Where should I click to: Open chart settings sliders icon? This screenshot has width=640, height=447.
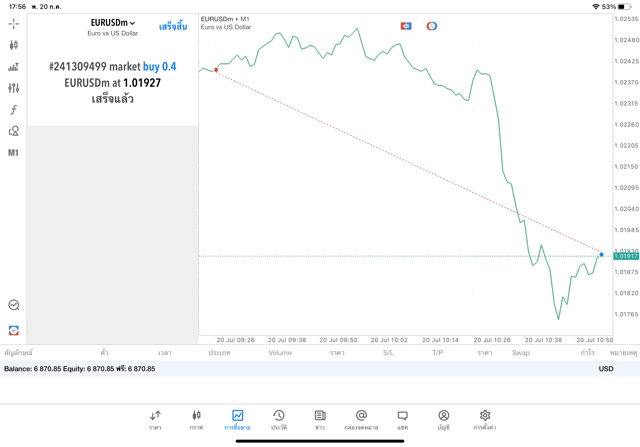point(13,88)
